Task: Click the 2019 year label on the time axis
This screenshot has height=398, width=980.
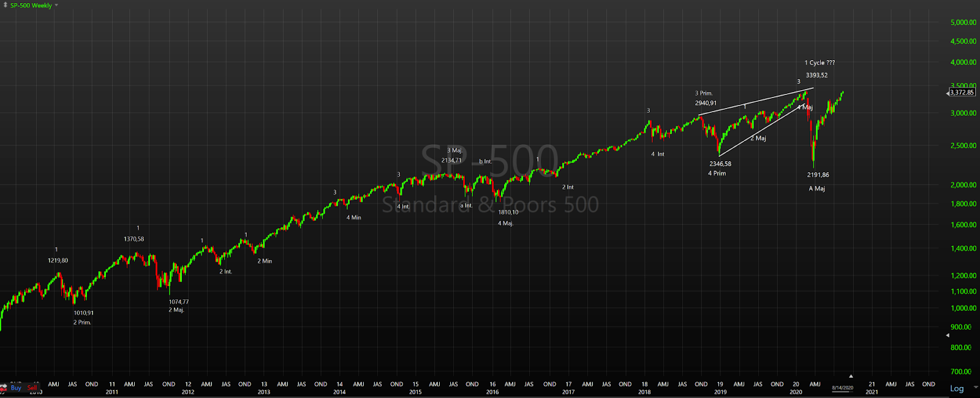Action: (720, 392)
